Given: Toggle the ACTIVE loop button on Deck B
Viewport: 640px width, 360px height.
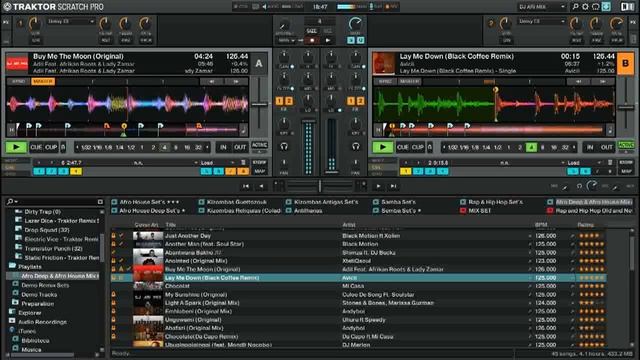Looking at the screenshot, I should [x=626, y=145].
